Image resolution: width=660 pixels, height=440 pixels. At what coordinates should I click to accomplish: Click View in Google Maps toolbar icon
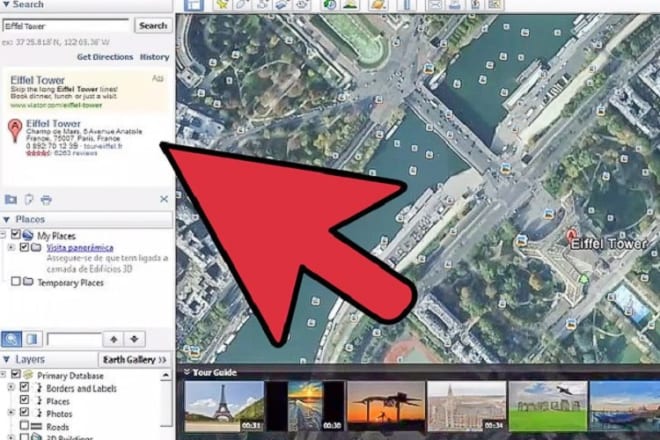click(495, 5)
